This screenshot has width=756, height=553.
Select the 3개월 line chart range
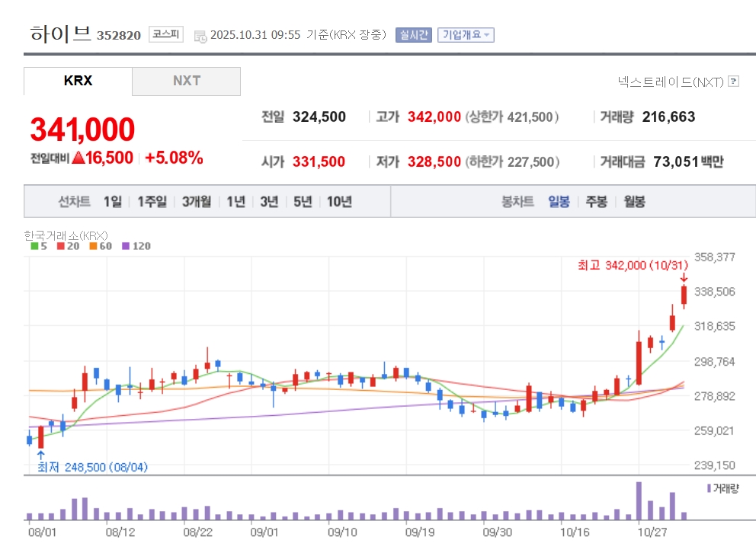tap(196, 202)
